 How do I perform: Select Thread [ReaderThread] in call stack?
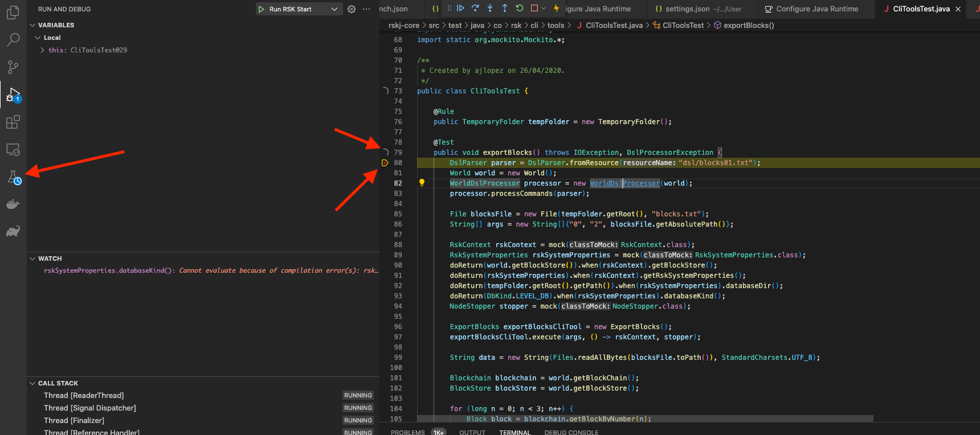pos(84,395)
